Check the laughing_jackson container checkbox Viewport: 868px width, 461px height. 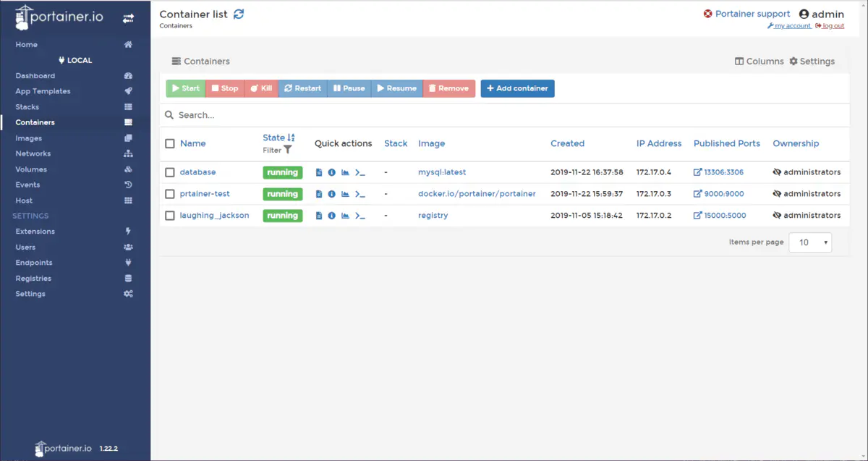[x=170, y=216]
